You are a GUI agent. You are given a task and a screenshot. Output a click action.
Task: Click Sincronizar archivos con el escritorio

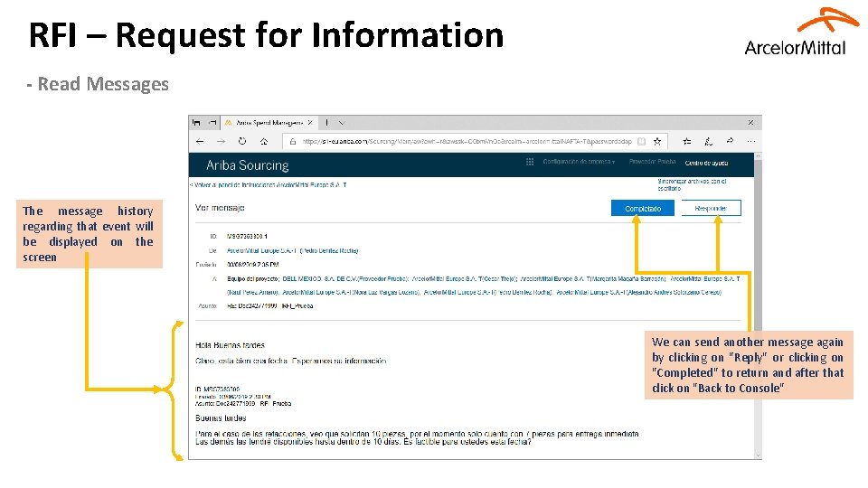pyautogui.click(x=692, y=184)
